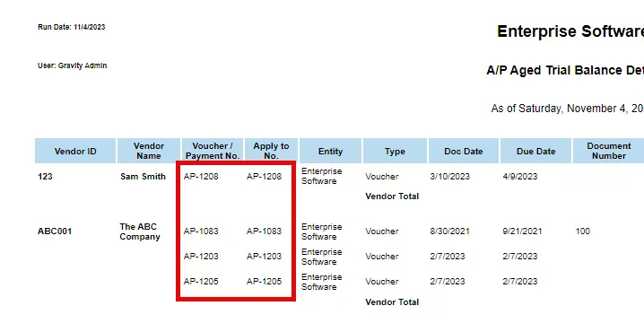Click document number 100
This screenshot has width=644, height=323.
coord(583,231)
